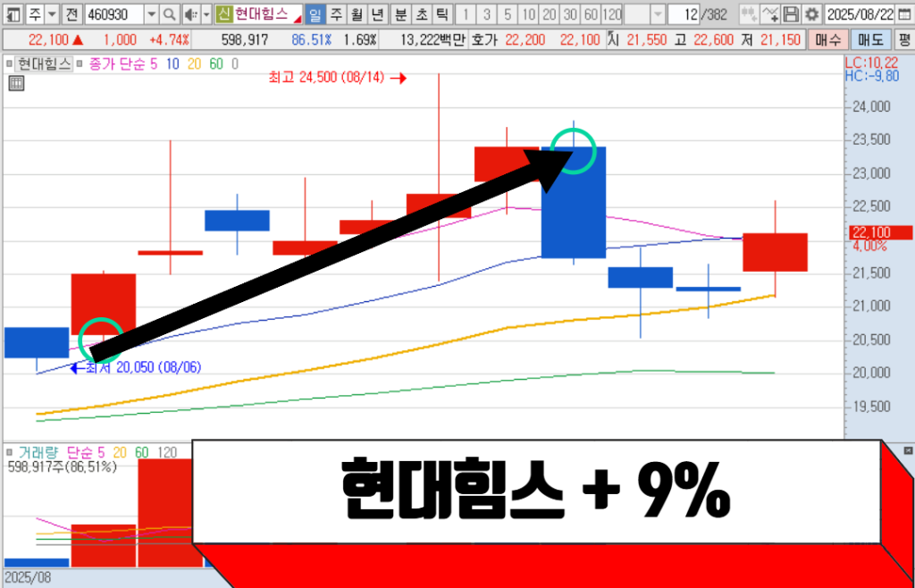This screenshot has height=588, width=915.
Task: Toggle the side panel icon at far left of toolbar
Action: (14, 14)
